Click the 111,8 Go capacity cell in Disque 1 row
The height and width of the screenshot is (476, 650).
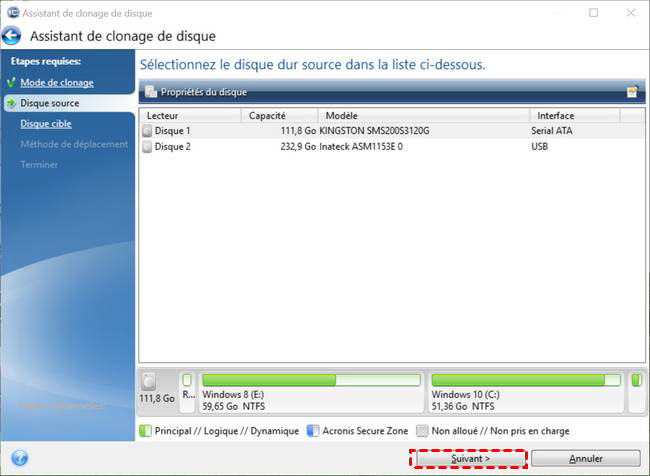click(x=298, y=131)
